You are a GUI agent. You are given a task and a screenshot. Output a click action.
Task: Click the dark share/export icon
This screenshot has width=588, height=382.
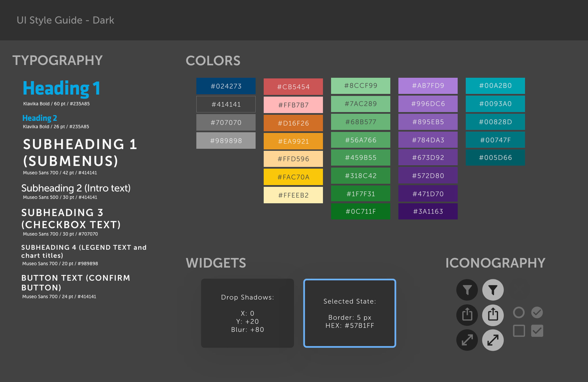coord(467,315)
